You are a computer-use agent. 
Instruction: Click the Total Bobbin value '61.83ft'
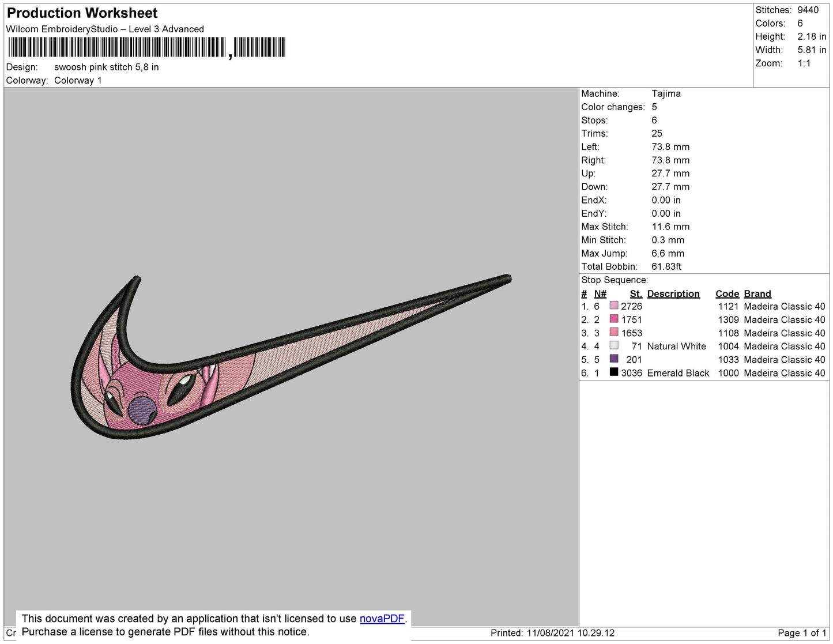click(x=666, y=267)
